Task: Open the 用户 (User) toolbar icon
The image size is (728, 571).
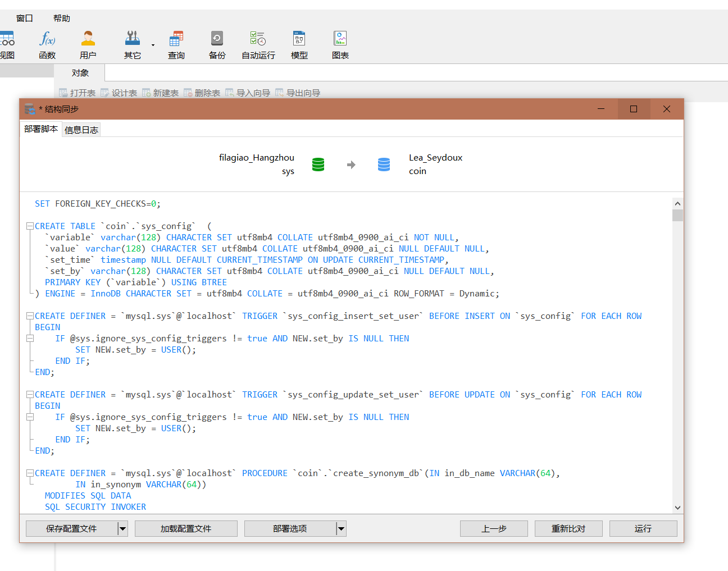Action: tap(88, 45)
